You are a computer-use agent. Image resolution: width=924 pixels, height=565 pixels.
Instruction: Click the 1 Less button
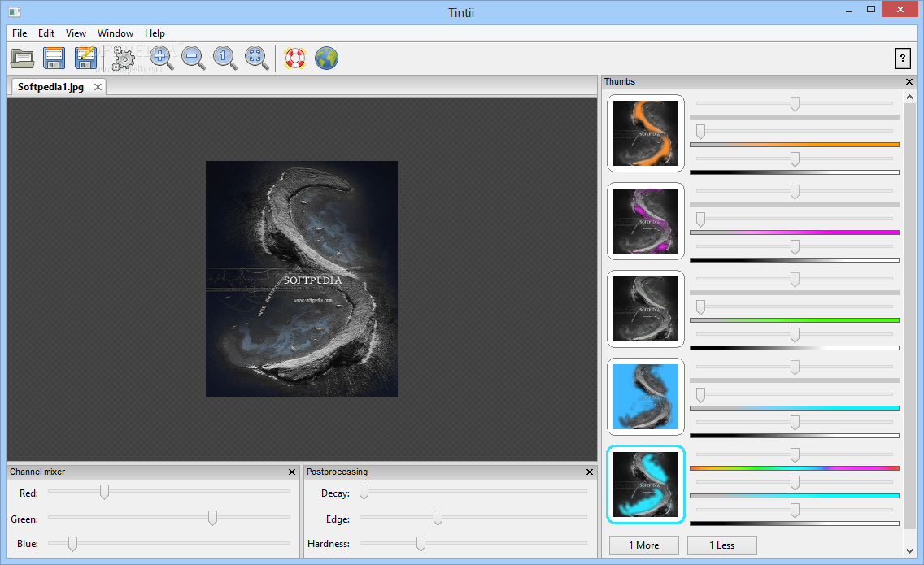[722, 545]
